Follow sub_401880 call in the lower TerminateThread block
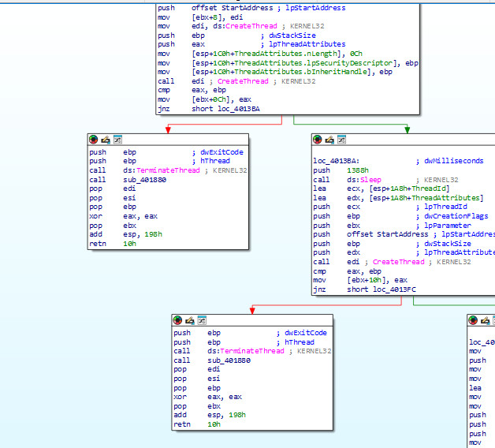Viewport: 495px width, 448px height. [229, 360]
